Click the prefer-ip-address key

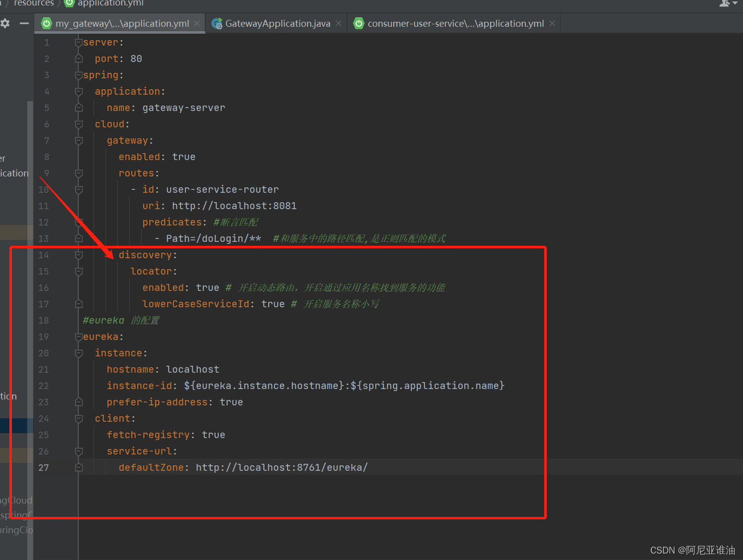[x=157, y=402]
